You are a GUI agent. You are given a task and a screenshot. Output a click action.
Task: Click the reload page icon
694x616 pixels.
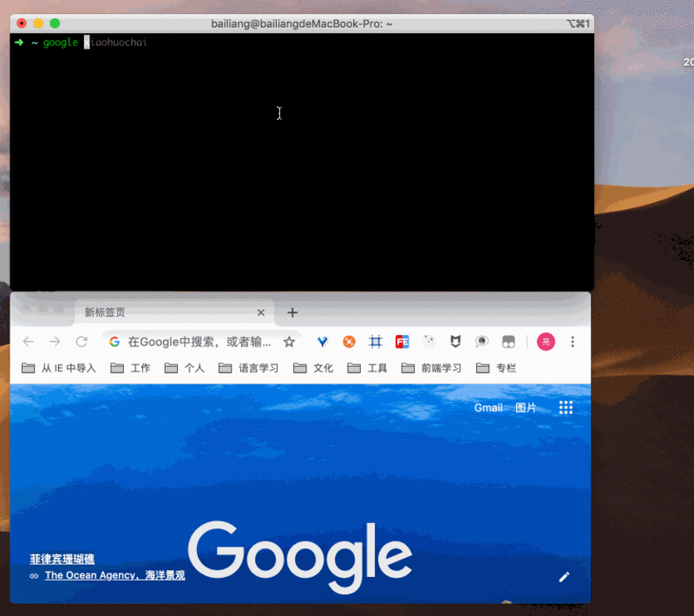(x=82, y=342)
